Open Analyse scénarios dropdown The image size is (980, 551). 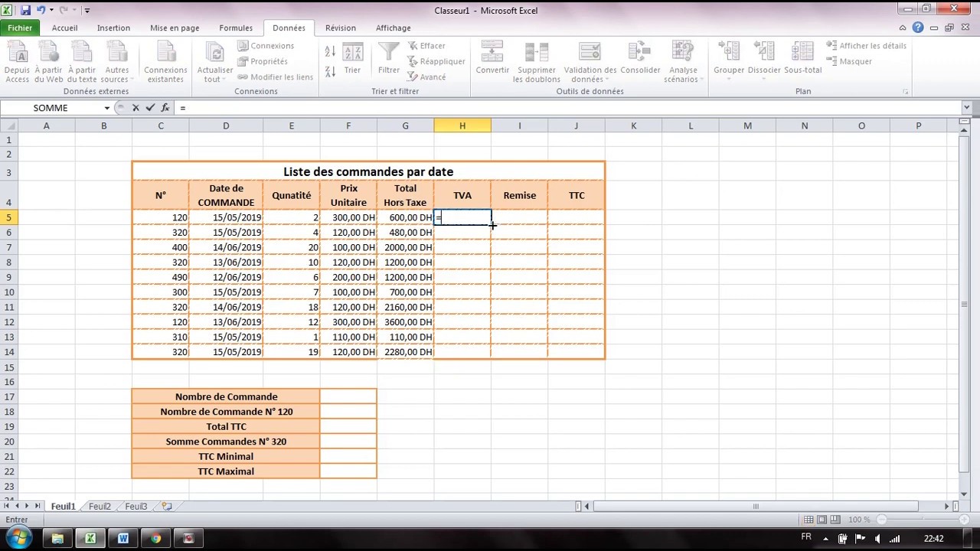[681, 62]
